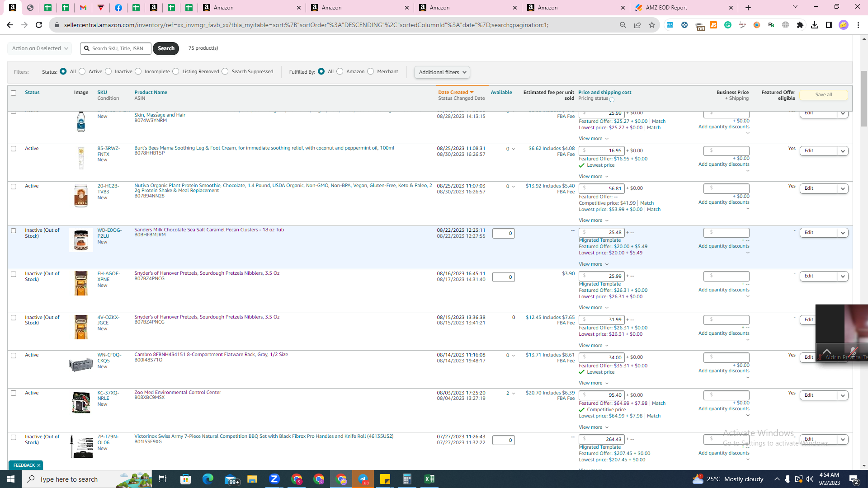Open the Chrome three-dot menu
Screen dimensions: 868x488
[x=858, y=25]
